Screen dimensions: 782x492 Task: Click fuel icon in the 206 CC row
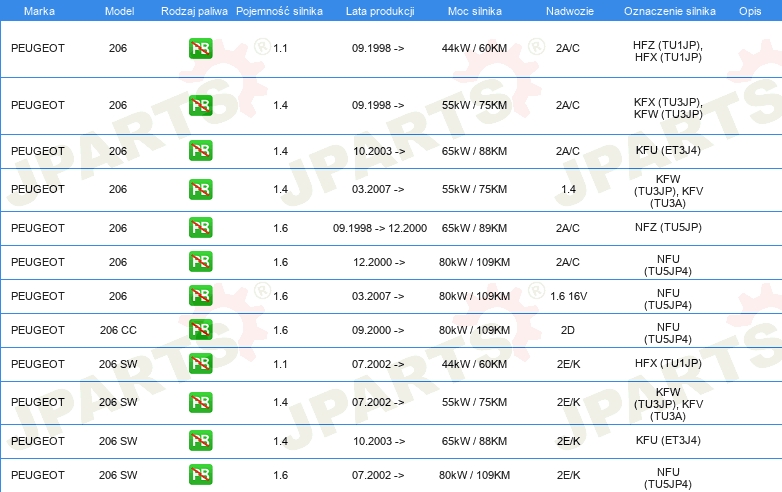[200, 329]
